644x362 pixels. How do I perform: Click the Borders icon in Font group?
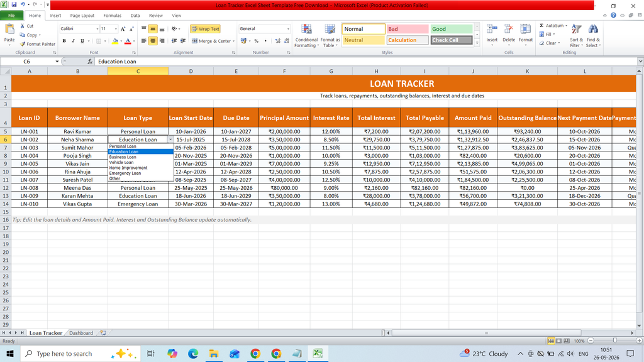[99, 41]
